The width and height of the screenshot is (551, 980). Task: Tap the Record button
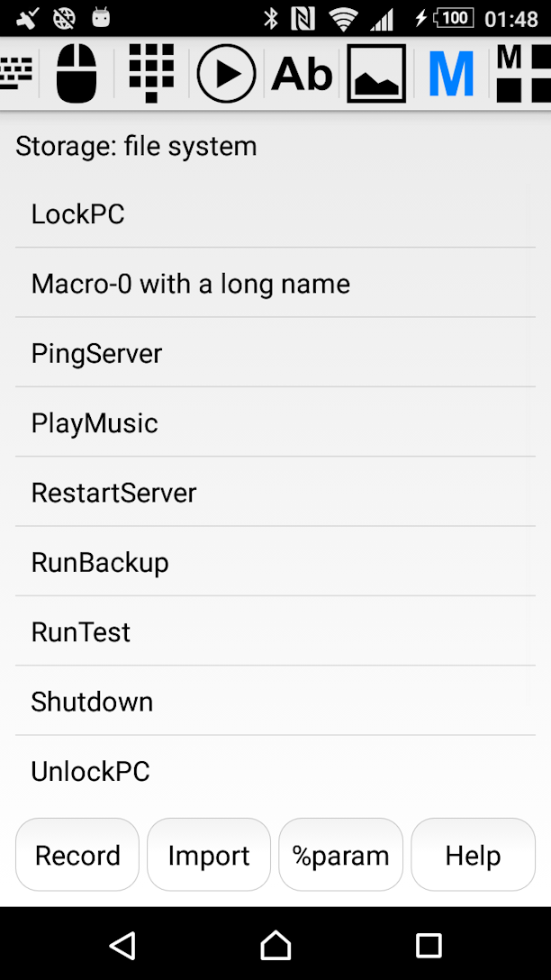(77, 855)
